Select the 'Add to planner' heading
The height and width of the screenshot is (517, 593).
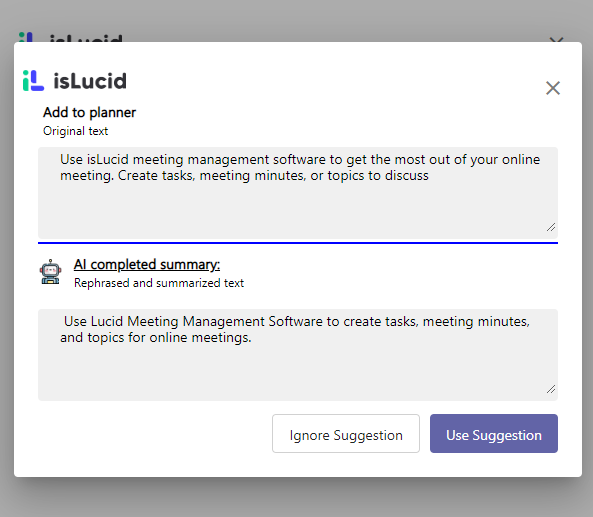89,112
